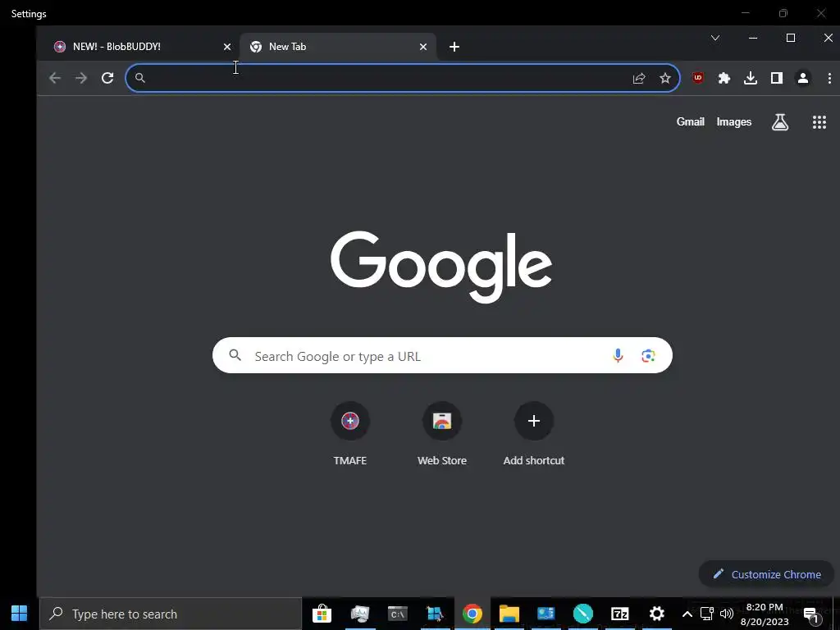Open the Google apps grid
Image resolution: width=840 pixels, height=630 pixels.
pos(819,122)
